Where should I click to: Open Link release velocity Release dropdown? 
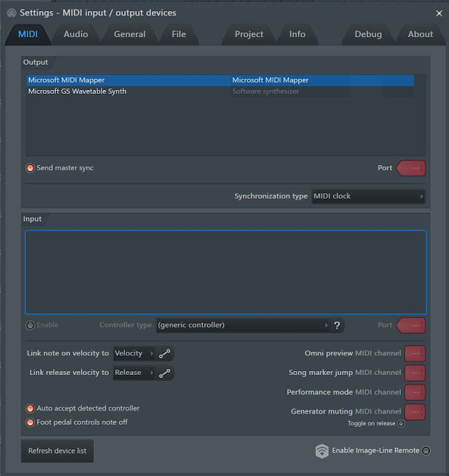(x=134, y=373)
